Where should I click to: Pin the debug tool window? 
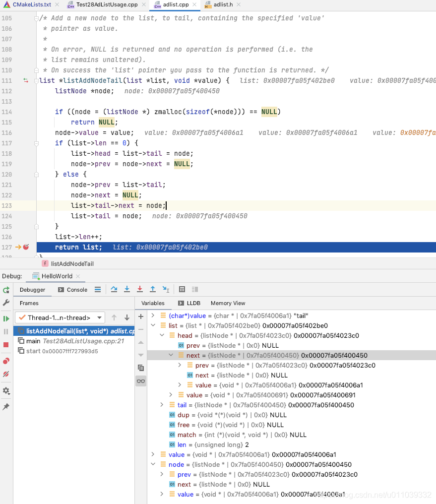[x=6, y=405]
